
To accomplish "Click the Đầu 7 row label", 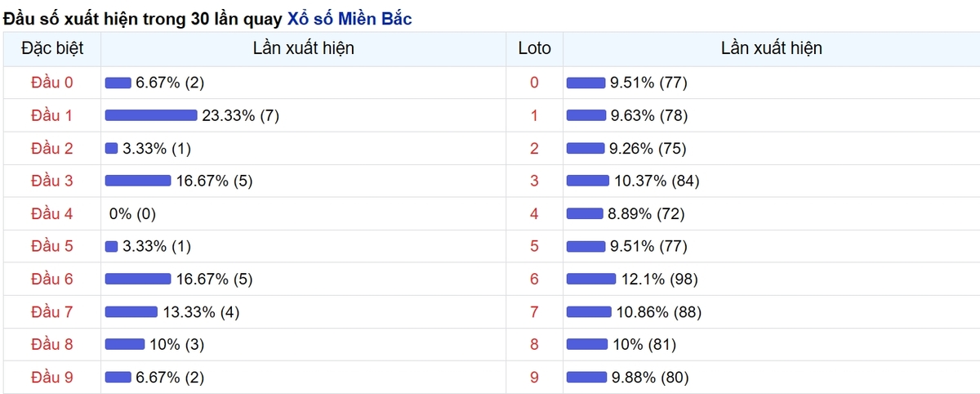I will pyautogui.click(x=51, y=311).
